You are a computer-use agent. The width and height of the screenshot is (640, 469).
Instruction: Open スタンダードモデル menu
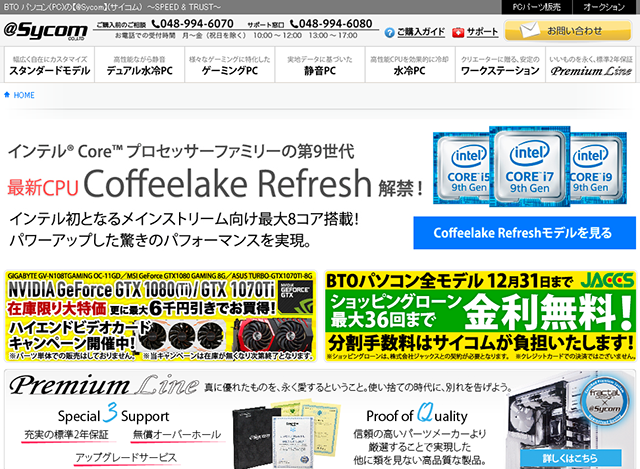pos(49,65)
